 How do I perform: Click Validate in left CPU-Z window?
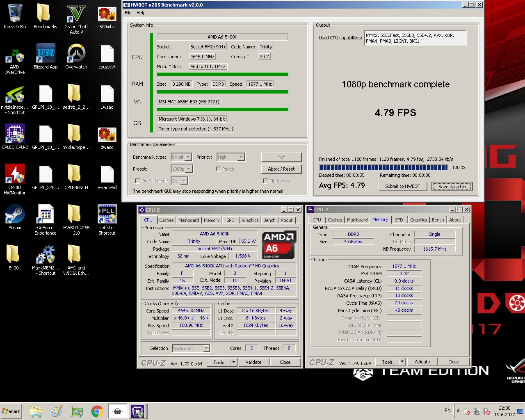pos(253,362)
